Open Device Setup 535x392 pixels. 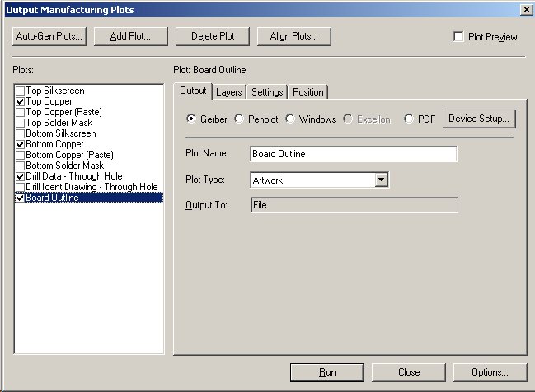(x=480, y=119)
